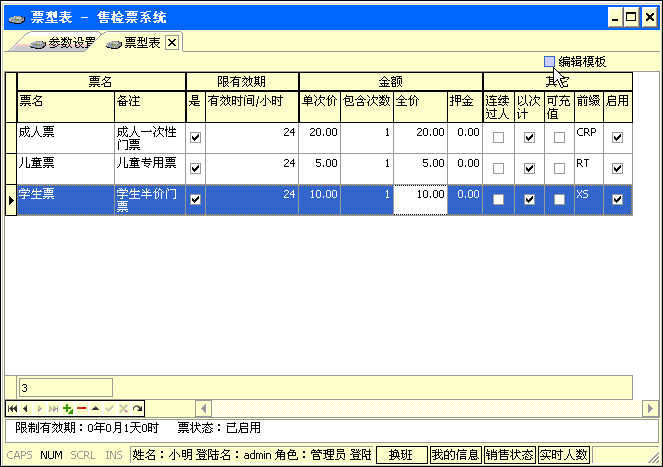Open 我的信息 in status bar
This screenshot has height=467, width=663.
click(x=455, y=455)
